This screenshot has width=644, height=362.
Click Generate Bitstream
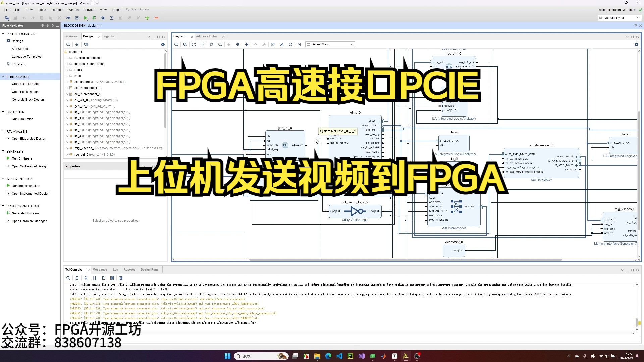coord(25,213)
